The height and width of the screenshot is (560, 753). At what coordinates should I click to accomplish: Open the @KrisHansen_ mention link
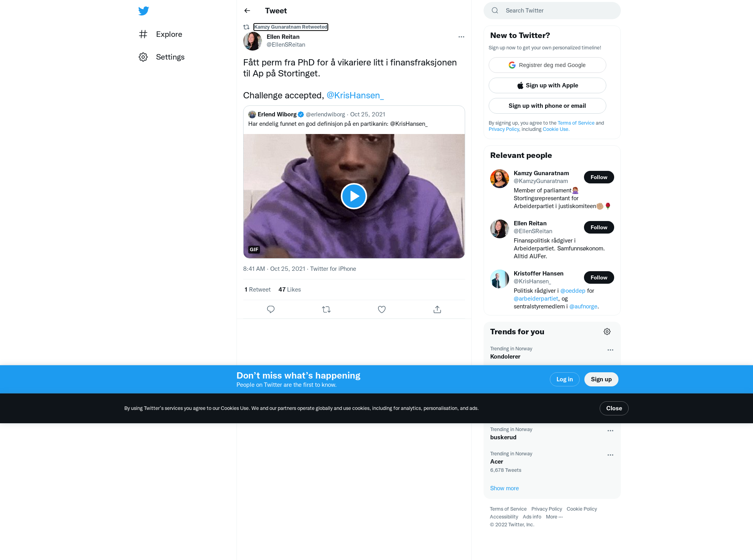(355, 95)
